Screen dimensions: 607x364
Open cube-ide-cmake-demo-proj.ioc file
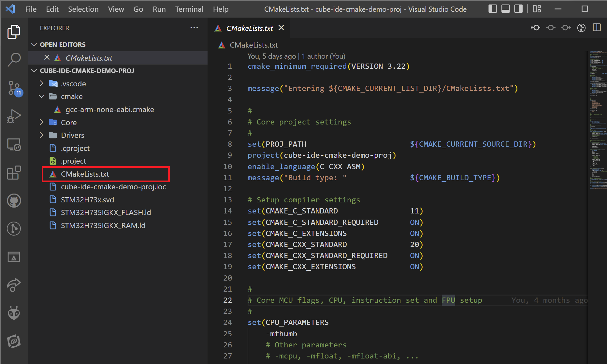[113, 187]
